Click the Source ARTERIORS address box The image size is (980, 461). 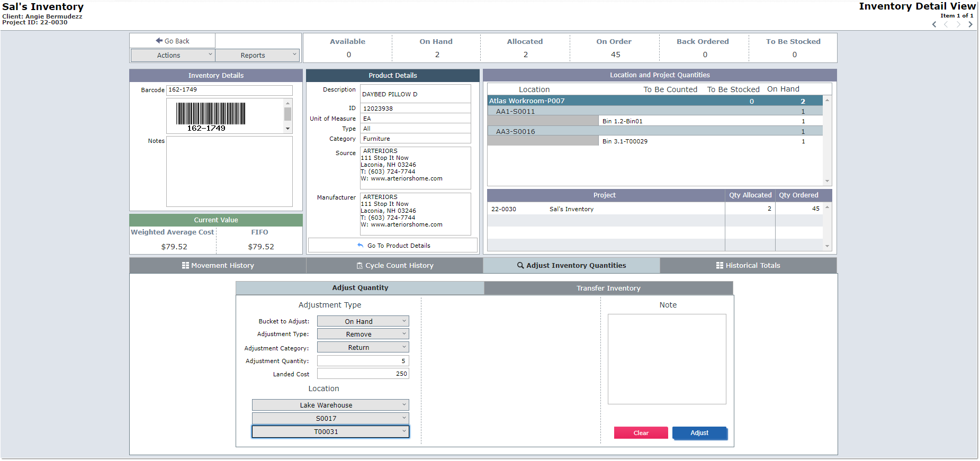pyautogui.click(x=416, y=168)
